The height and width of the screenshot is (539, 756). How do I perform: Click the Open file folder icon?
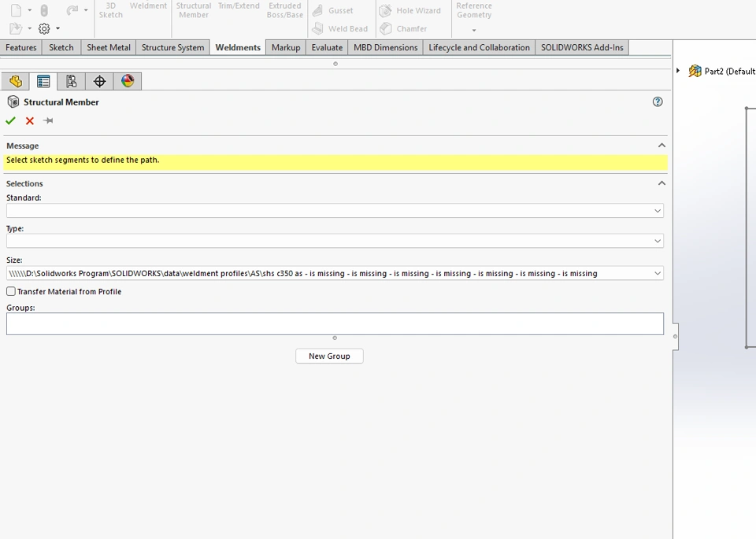click(16, 28)
